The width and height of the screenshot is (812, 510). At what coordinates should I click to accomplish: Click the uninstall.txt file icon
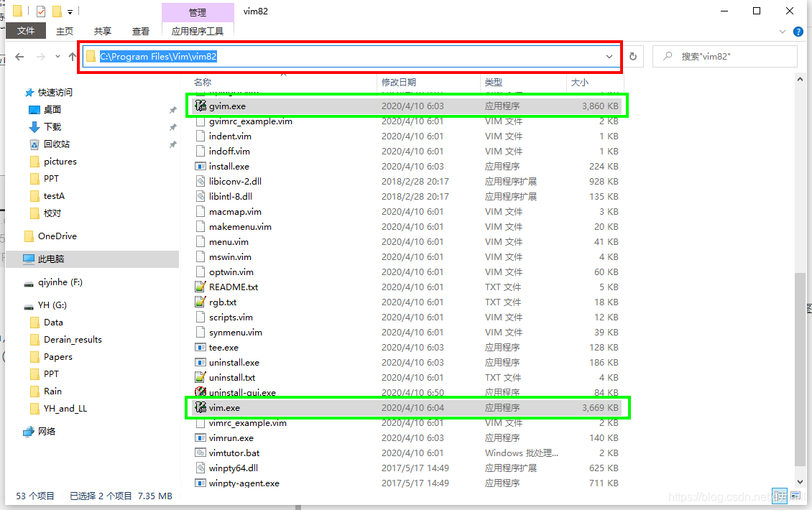200,377
